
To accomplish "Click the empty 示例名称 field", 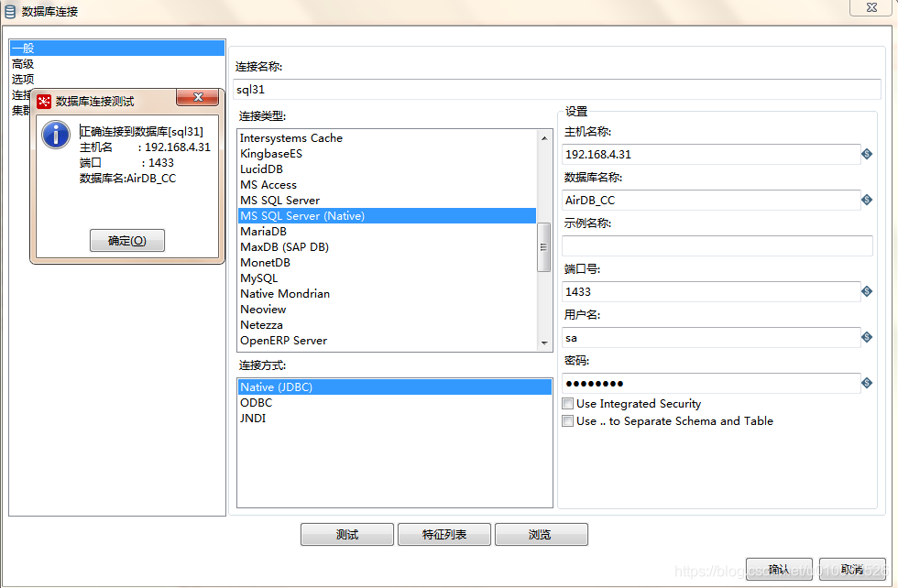I will point(717,245).
